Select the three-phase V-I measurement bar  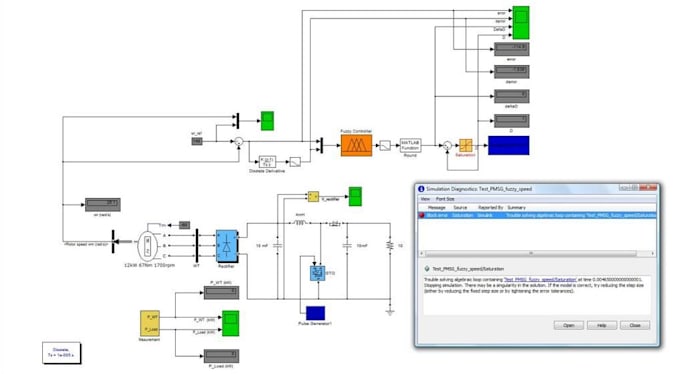[x=197, y=246]
